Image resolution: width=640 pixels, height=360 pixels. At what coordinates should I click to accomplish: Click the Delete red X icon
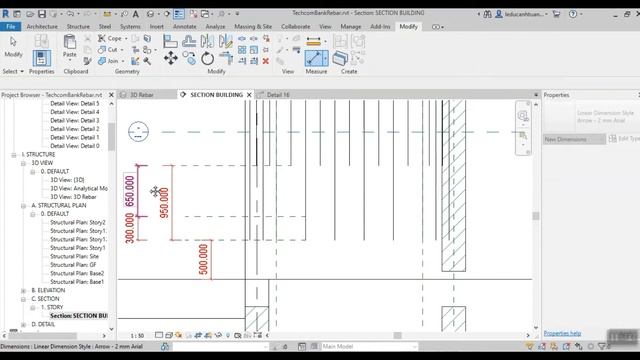point(266,61)
